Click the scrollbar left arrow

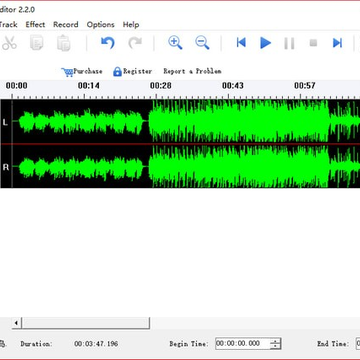[16, 323]
